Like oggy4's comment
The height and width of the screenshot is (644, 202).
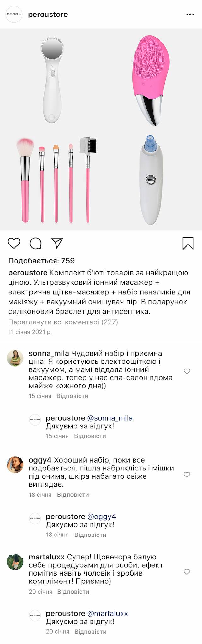[x=187, y=475]
